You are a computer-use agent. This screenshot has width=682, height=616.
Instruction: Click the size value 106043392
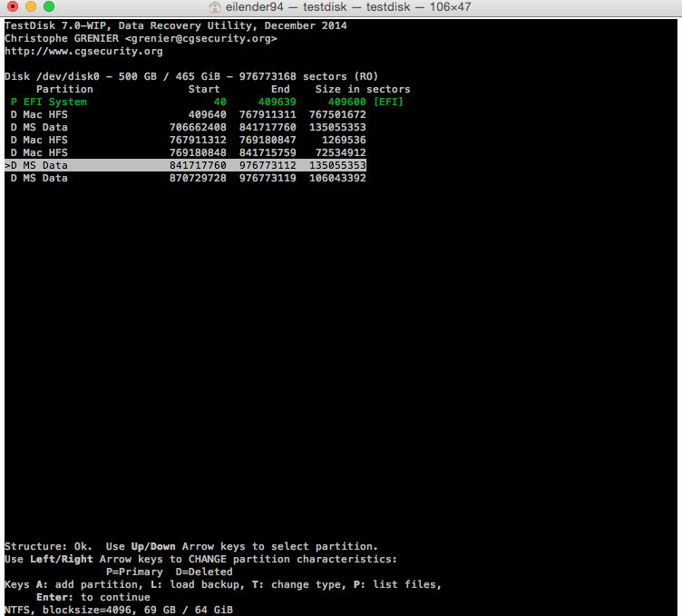pos(337,178)
